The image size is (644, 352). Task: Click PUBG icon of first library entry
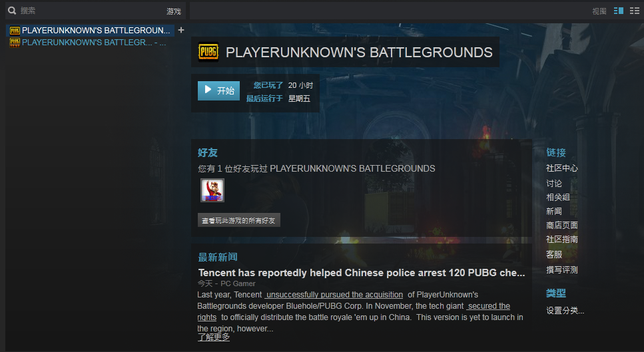tap(15, 31)
